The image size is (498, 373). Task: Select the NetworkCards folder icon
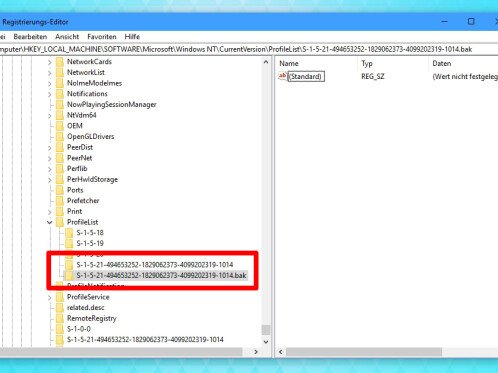60,62
